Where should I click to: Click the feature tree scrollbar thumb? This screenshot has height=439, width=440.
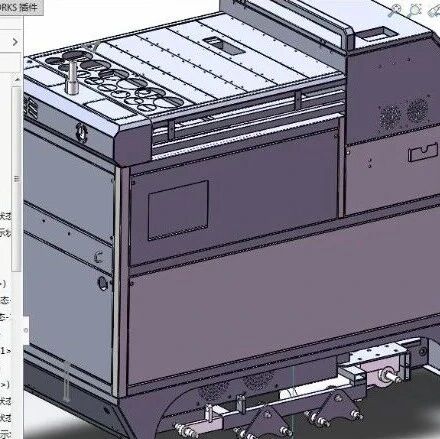click(x=17, y=179)
